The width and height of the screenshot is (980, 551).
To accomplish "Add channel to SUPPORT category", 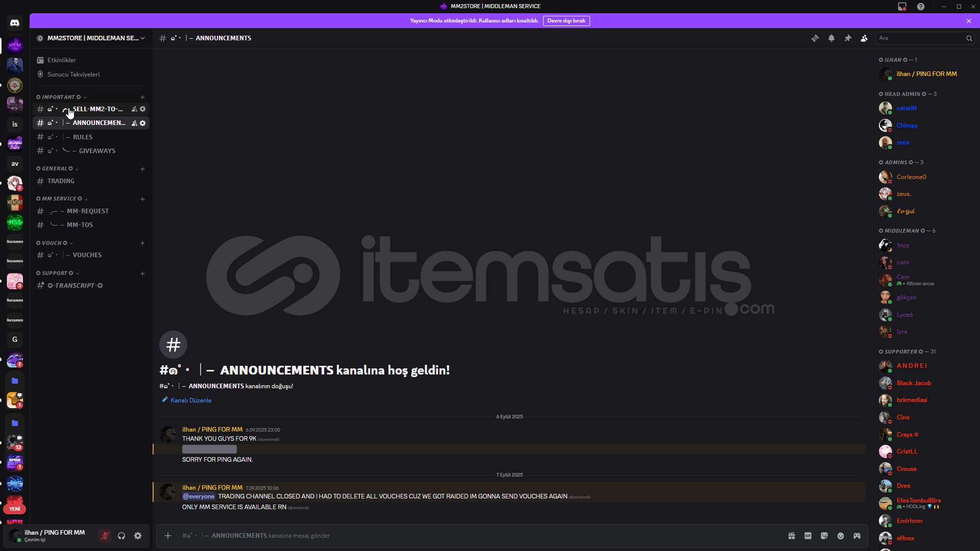I will (142, 273).
